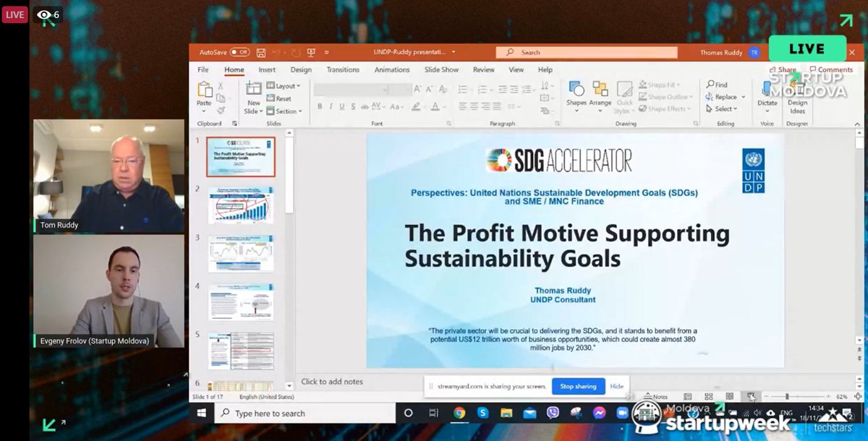Toggle the AutoSave switch
Screen dimensions: 868x441
point(239,52)
